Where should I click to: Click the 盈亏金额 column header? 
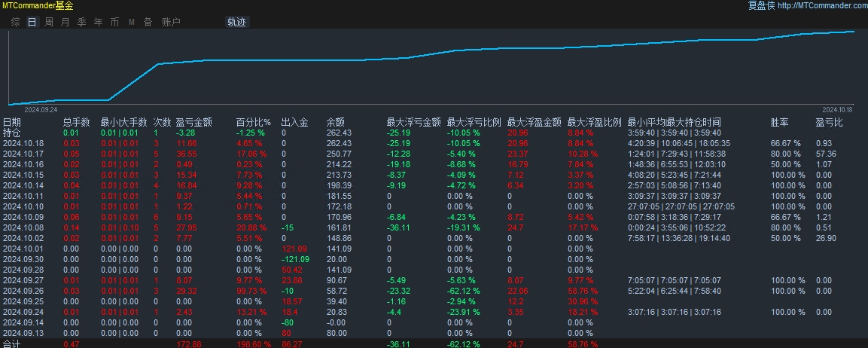(193, 122)
